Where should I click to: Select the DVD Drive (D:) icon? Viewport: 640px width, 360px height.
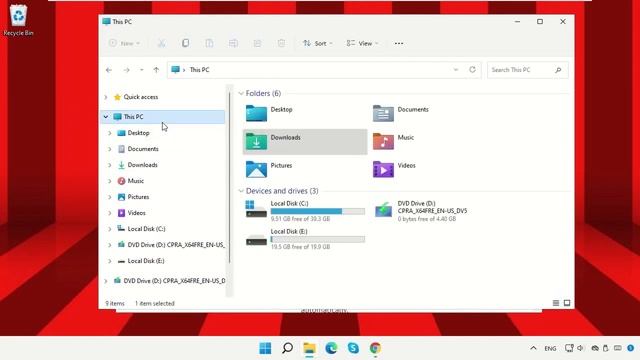pos(383,210)
